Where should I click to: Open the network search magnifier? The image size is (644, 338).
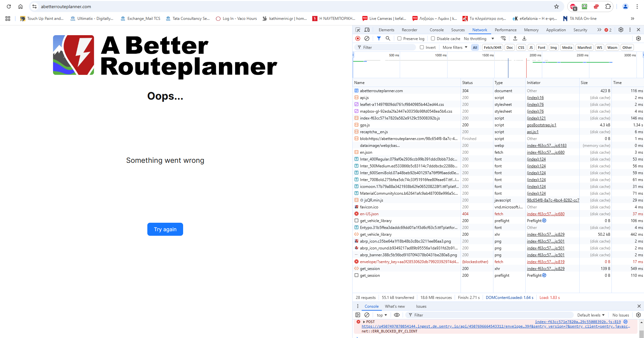coord(388,38)
